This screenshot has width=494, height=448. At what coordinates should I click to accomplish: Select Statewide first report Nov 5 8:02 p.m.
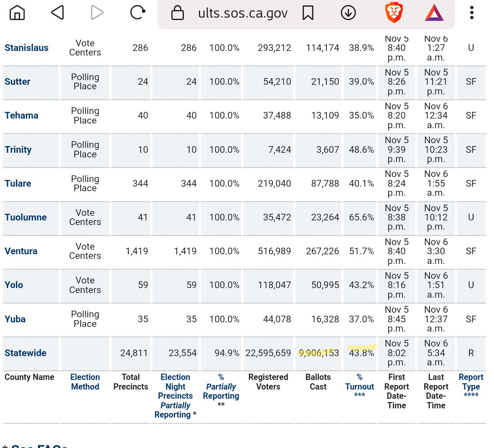pyautogui.click(x=397, y=353)
